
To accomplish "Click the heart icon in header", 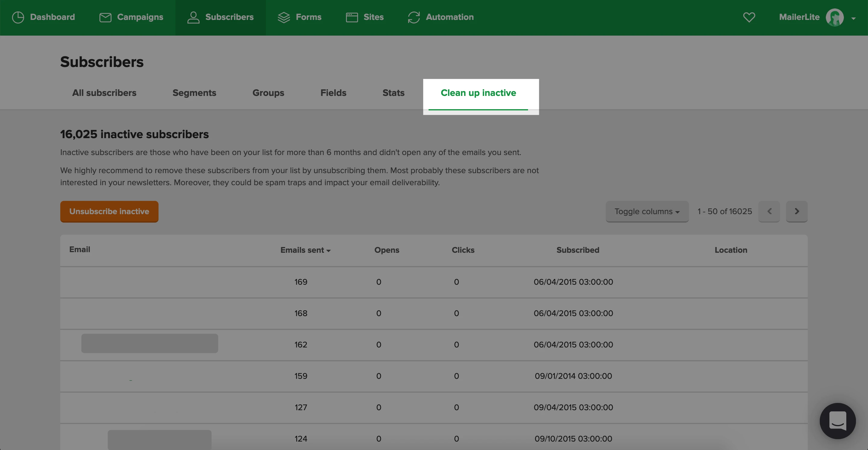I will (749, 17).
